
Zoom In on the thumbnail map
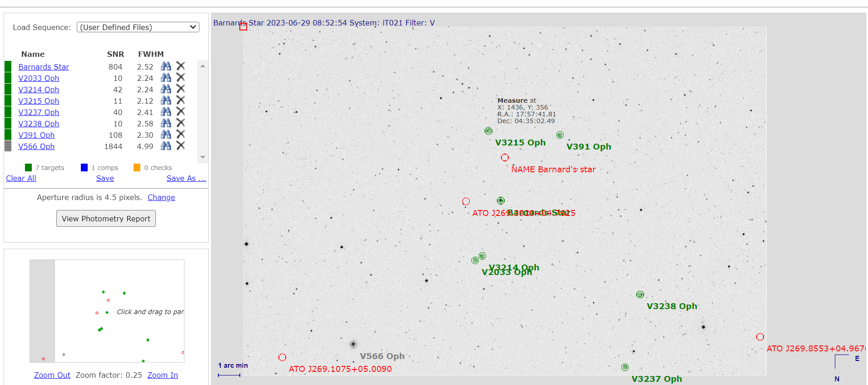[163, 375]
